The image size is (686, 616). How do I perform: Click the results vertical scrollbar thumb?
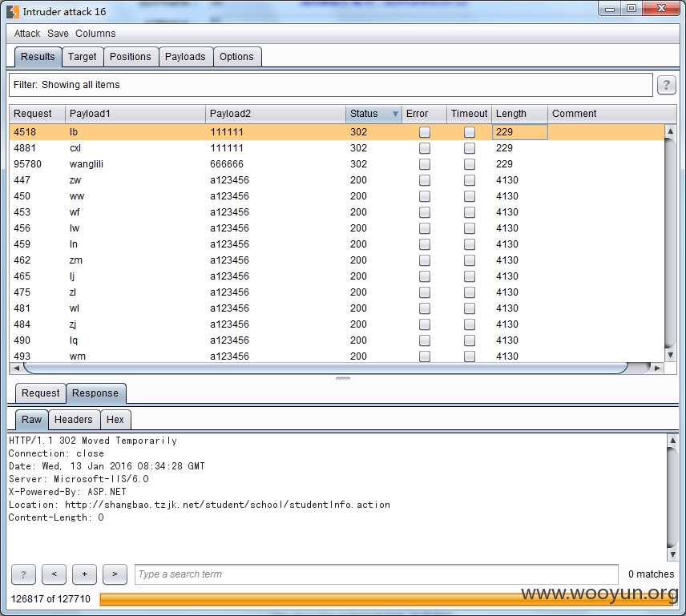pos(670,243)
